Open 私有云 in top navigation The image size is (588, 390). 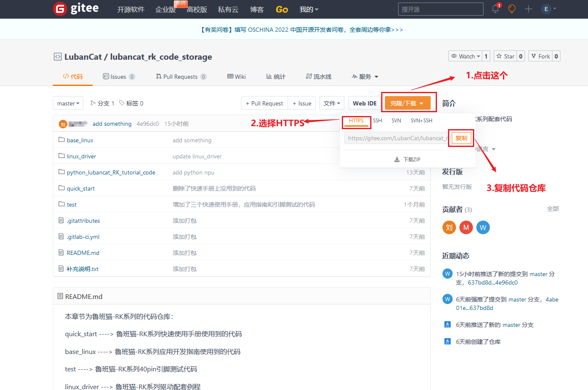pos(228,9)
